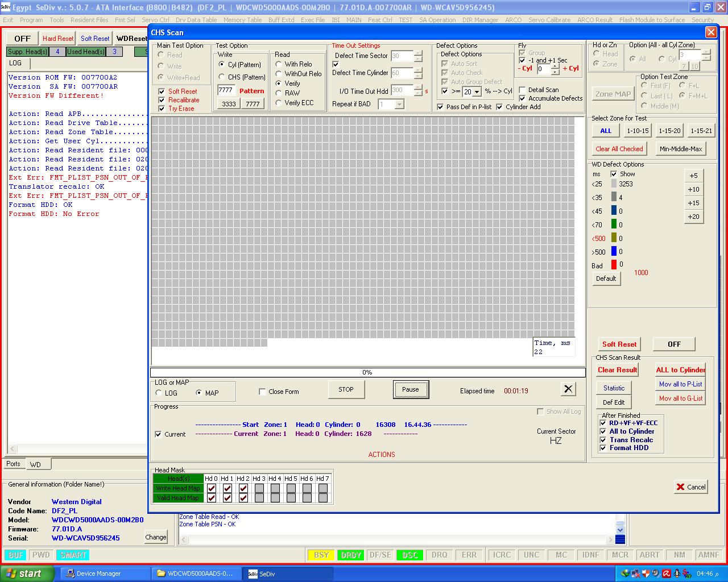Click the Change button next to Serial

155,537
